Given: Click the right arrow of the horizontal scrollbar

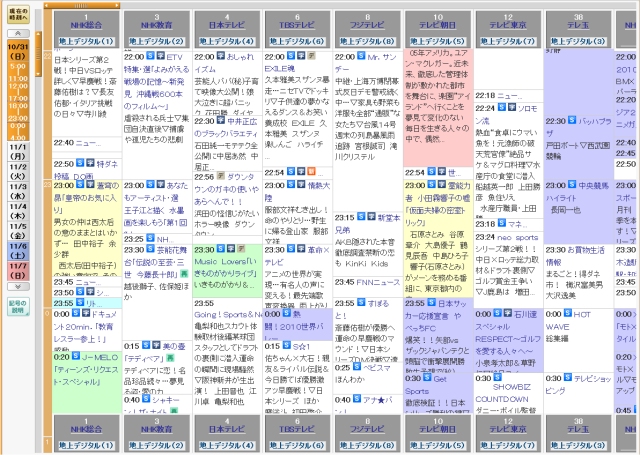Looking at the screenshot, I should pos(118,5).
